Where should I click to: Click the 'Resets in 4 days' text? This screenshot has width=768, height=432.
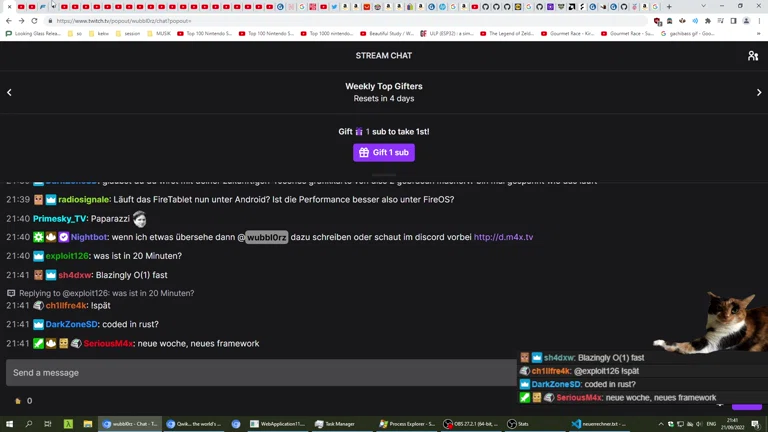tap(384, 98)
